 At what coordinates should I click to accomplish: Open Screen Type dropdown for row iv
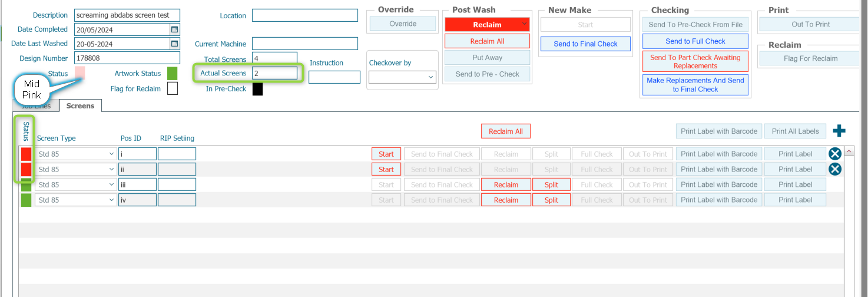pyautogui.click(x=112, y=200)
